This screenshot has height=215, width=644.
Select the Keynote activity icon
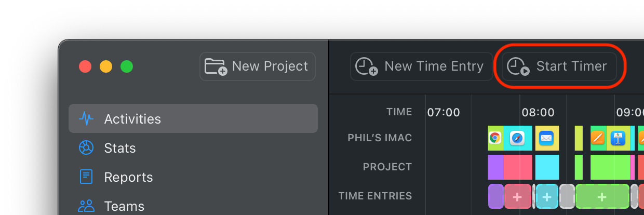click(618, 138)
